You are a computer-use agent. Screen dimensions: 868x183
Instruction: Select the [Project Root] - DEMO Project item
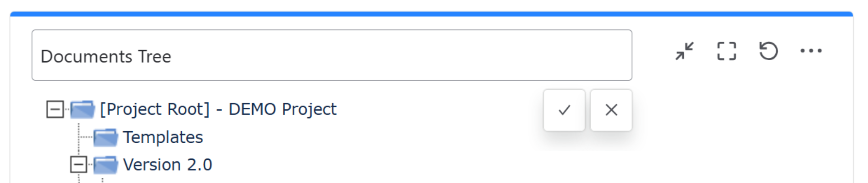[218, 109]
